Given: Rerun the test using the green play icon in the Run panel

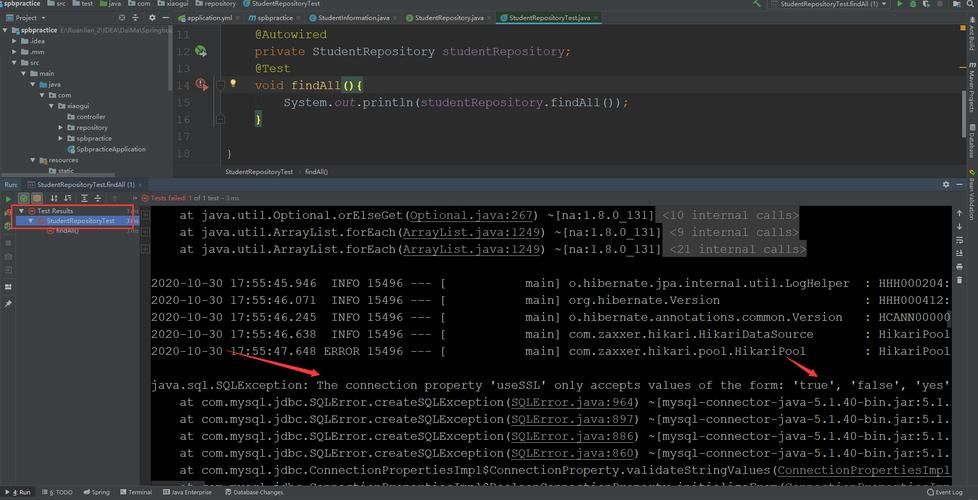Looking at the screenshot, I should coord(8,198).
